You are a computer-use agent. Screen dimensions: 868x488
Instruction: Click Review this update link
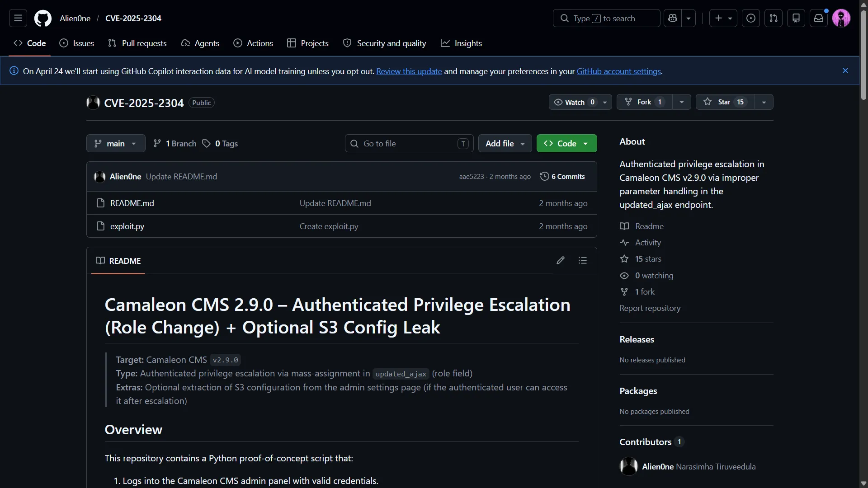tap(409, 71)
